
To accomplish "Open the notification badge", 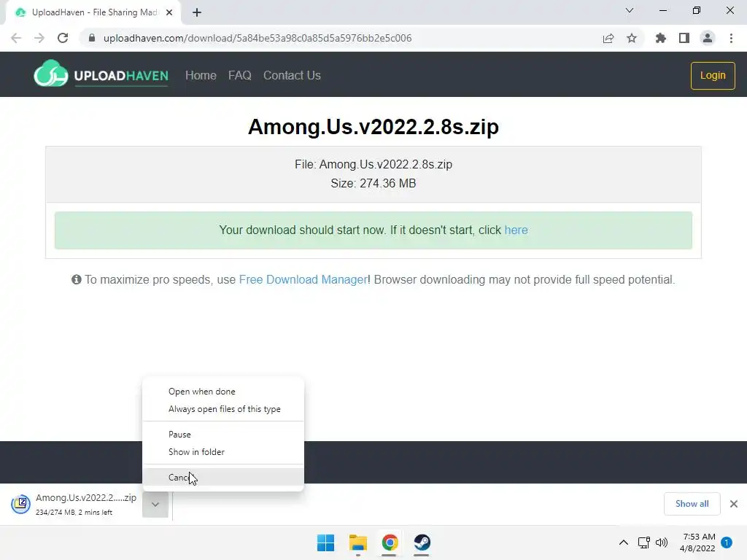I will click(x=727, y=542).
